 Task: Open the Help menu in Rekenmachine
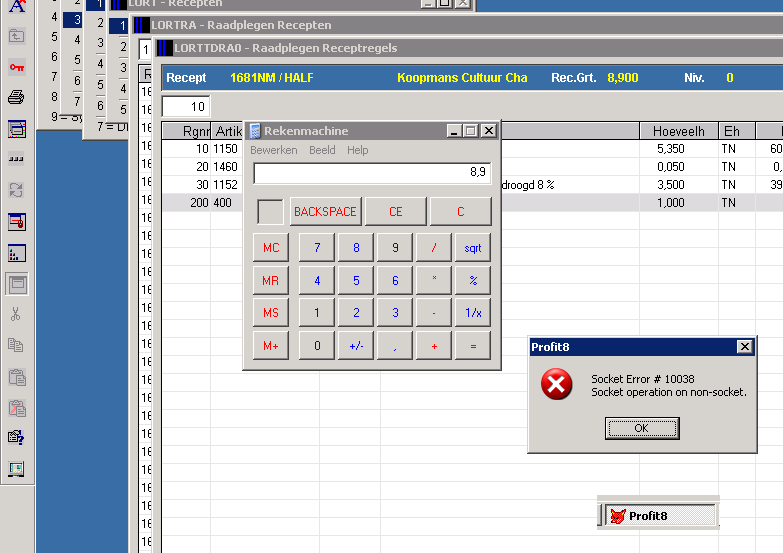point(358,150)
